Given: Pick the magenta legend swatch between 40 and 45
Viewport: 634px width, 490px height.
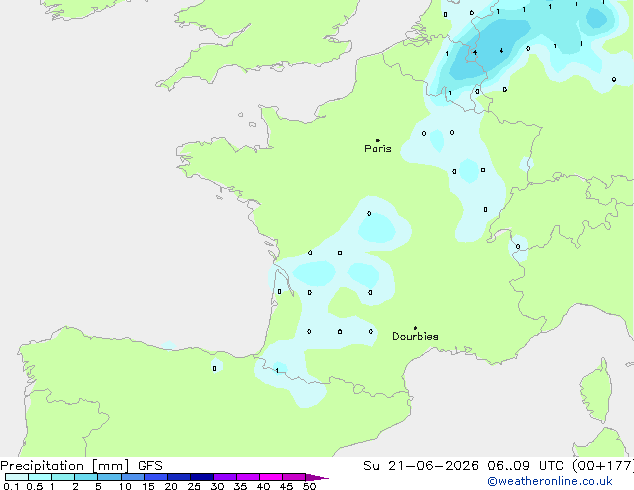Looking at the screenshot, I should [271, 477].
